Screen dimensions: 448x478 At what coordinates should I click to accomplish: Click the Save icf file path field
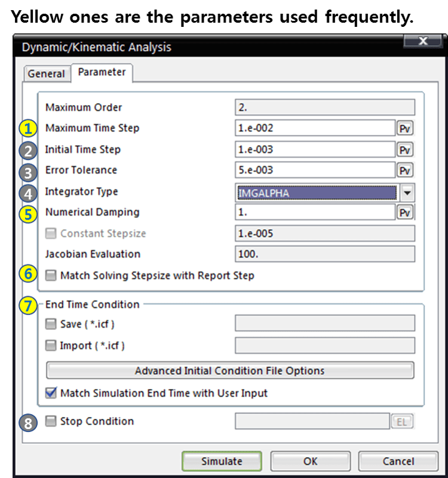click(x=325, y=323)
